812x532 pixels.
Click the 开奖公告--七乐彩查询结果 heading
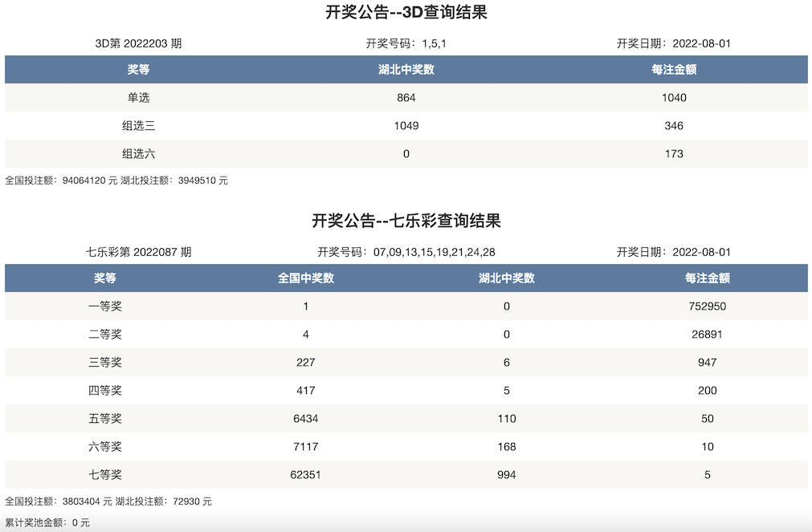pos(406,221)
